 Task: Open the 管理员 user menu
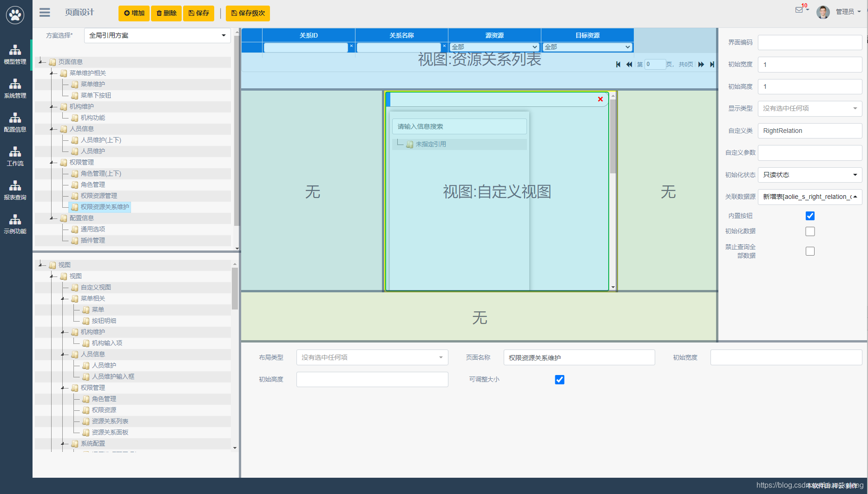(x=848, y=12)
